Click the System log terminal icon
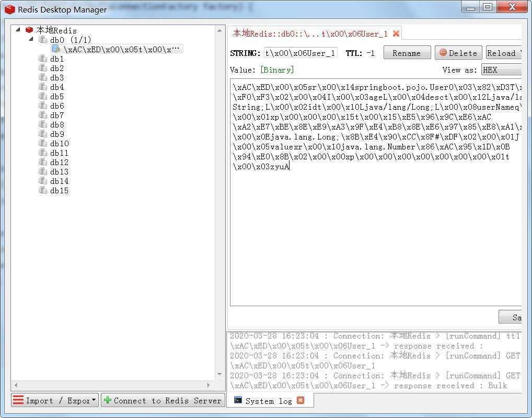 [x=238, y=400]
